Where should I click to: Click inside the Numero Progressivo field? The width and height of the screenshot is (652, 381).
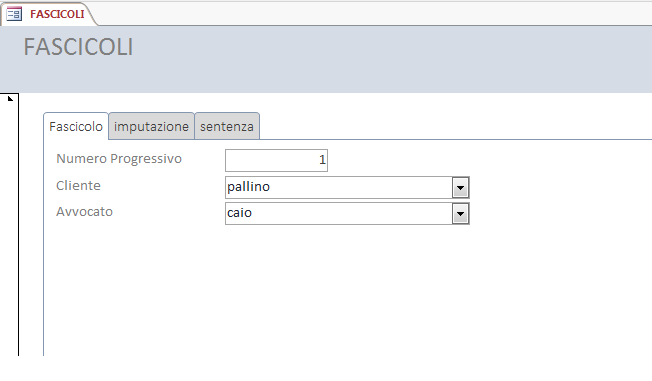(277, 160)
